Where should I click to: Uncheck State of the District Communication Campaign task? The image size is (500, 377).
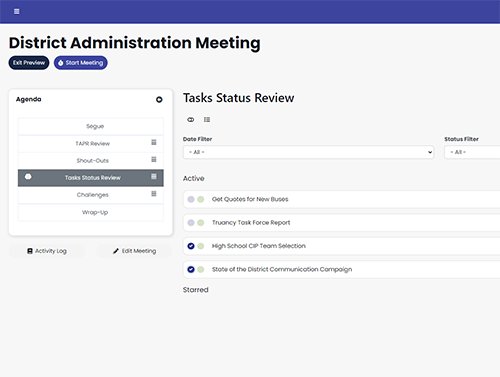pos(191,269)
